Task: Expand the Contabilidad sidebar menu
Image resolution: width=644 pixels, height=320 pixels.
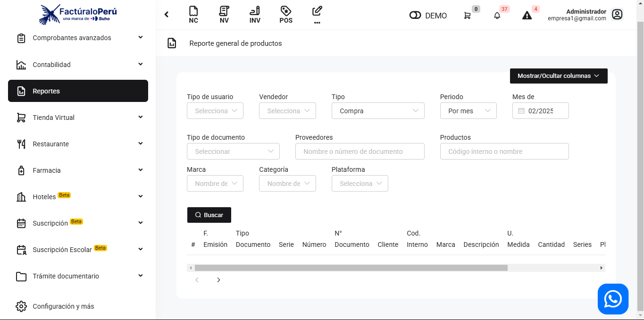Action: tap(78, 65)
